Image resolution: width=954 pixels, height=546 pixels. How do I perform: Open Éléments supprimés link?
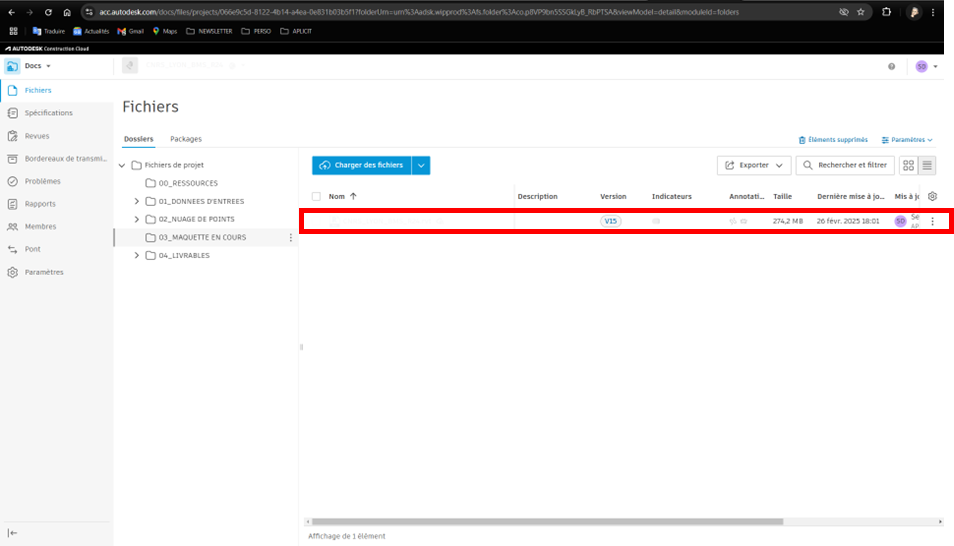pos(833,140)
